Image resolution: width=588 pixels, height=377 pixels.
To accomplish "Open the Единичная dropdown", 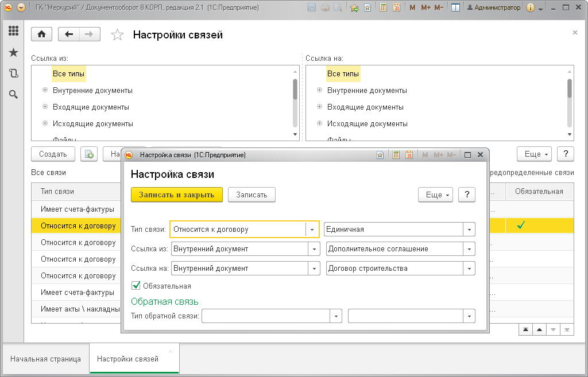I will point(469,230).
